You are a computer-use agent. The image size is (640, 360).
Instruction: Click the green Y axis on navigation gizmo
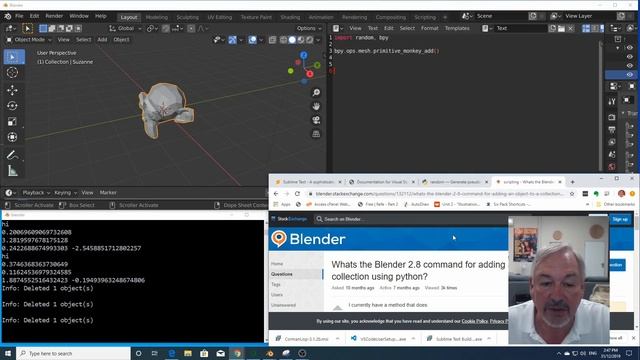317,65
